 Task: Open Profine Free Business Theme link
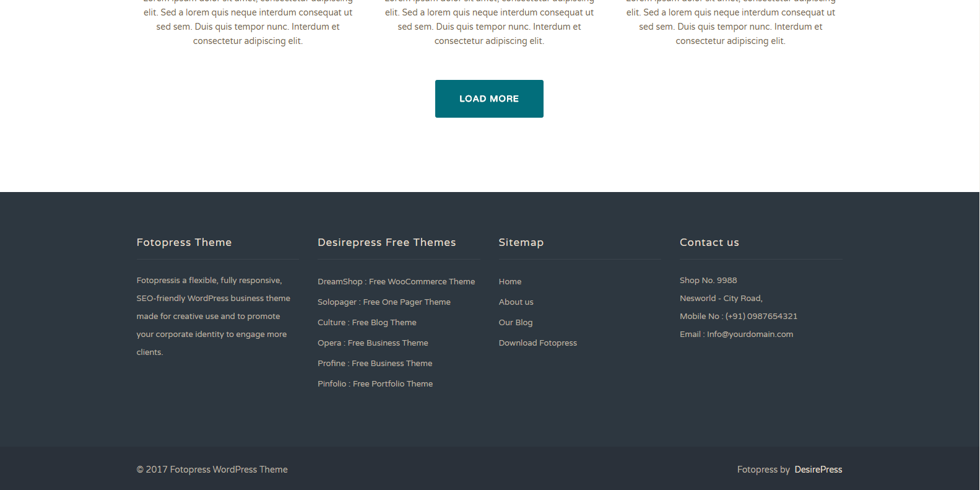[x=375, y=363]
